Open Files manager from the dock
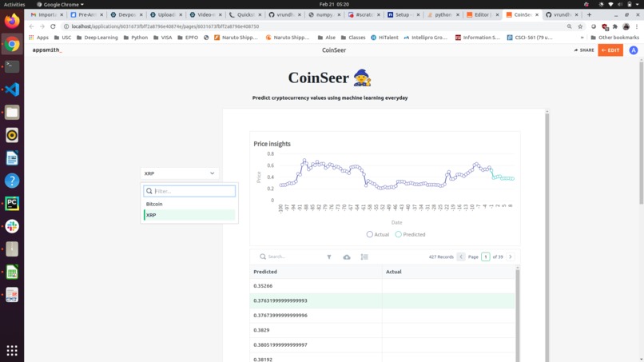This screenshot has height=362, width=644. pos(12,112)
